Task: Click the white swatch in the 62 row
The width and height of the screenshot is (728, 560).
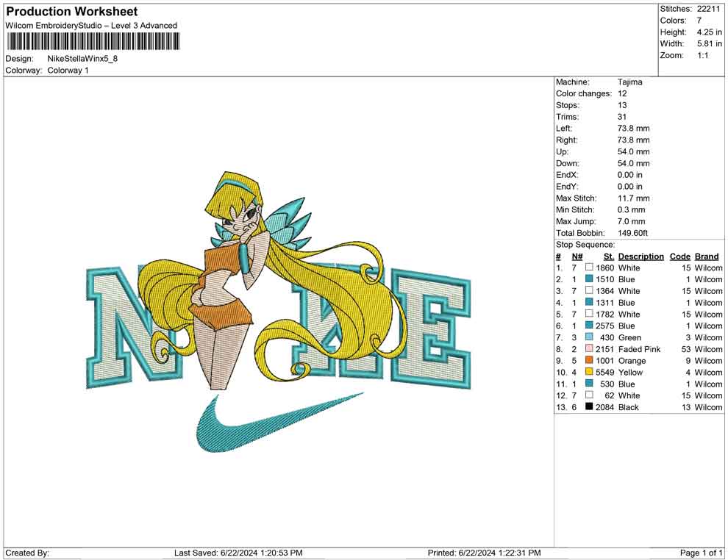Action: tap(589, 395)
